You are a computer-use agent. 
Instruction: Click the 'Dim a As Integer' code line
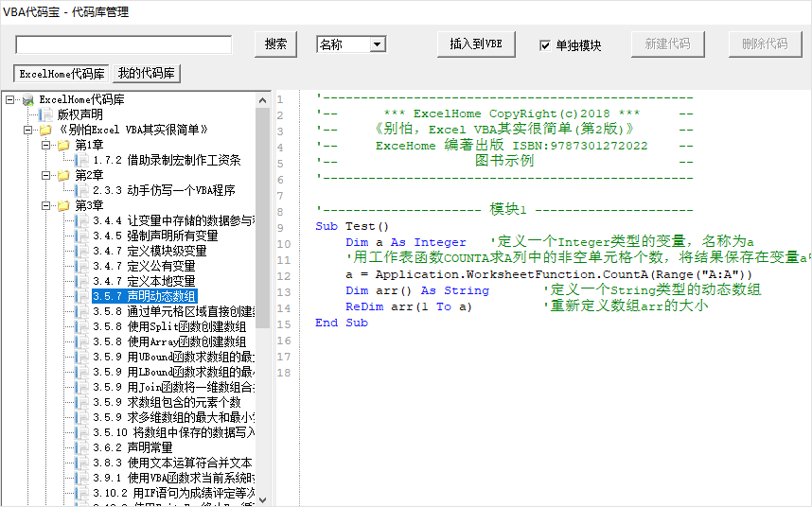tap(405, 242)
